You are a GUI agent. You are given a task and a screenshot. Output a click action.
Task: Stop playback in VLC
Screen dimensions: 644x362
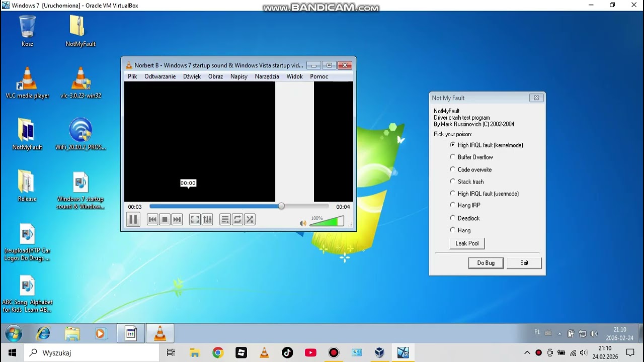[165, 219]
